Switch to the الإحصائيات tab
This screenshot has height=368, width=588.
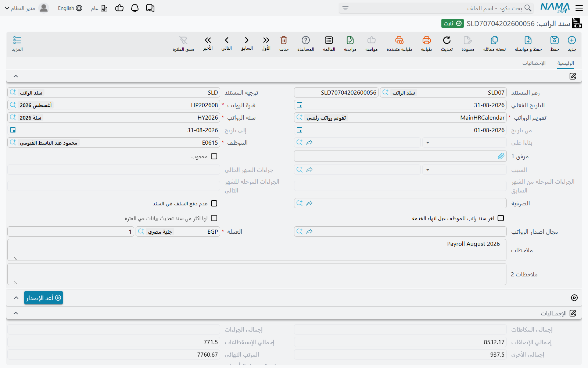click(x=534, y=63)
